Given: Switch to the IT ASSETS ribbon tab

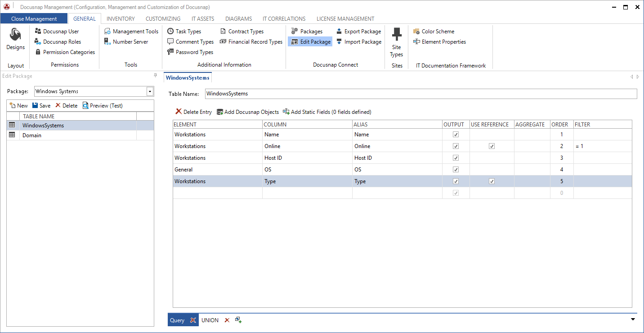Looking at the screenshot, I should pyautogui.click(x=203, y=19).
